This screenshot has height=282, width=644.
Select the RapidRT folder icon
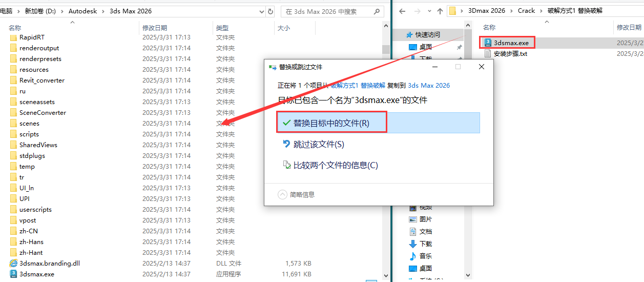(x=13, y=37)
